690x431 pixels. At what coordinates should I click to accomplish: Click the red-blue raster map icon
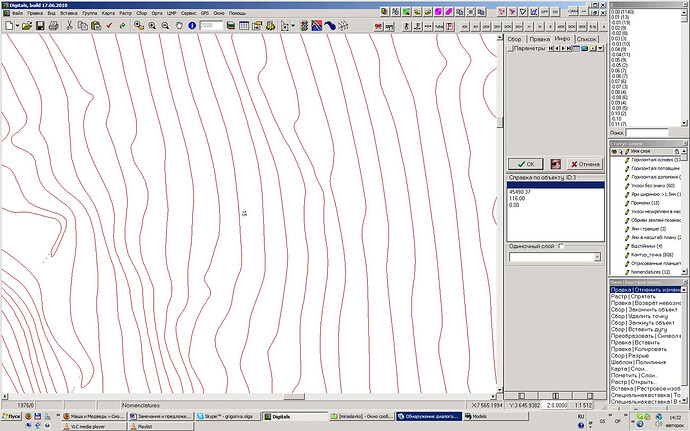[317, 26]
